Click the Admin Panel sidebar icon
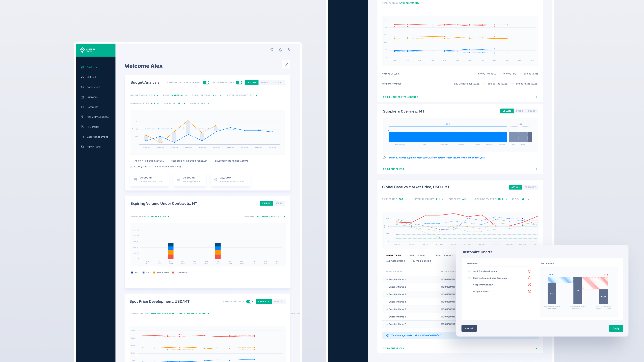Viewport: 644px width, 362px height. click(82, 147)
